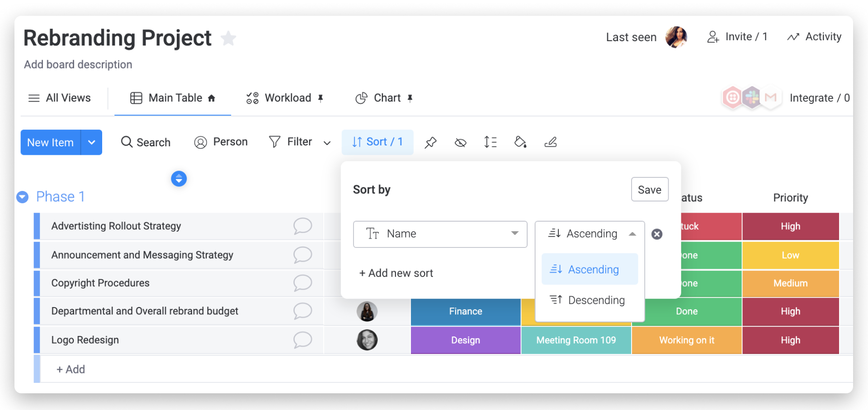Expand the Filter chevron options

(327, 143)
